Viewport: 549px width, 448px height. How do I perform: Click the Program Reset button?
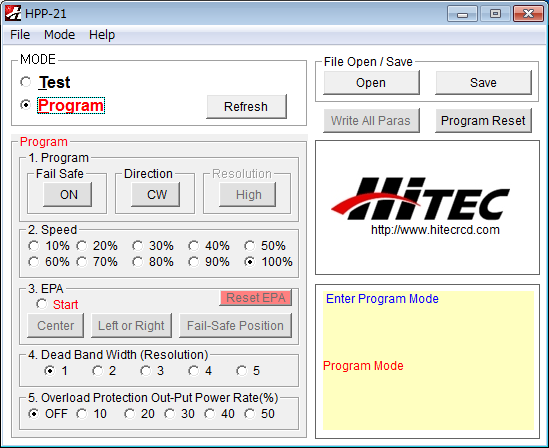pos(483,120)
